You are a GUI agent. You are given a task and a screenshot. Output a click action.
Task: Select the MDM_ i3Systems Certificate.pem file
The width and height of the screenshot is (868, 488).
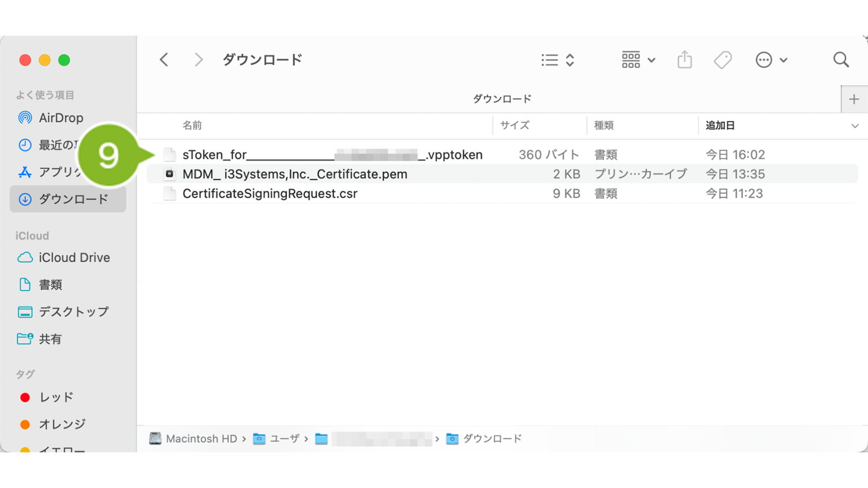point(294,174)
